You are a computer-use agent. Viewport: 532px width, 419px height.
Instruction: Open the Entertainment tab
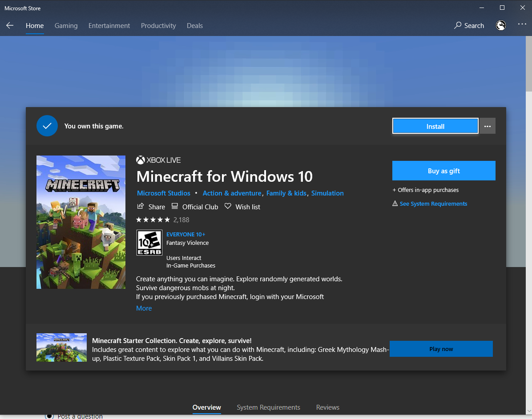coord(109,26)
